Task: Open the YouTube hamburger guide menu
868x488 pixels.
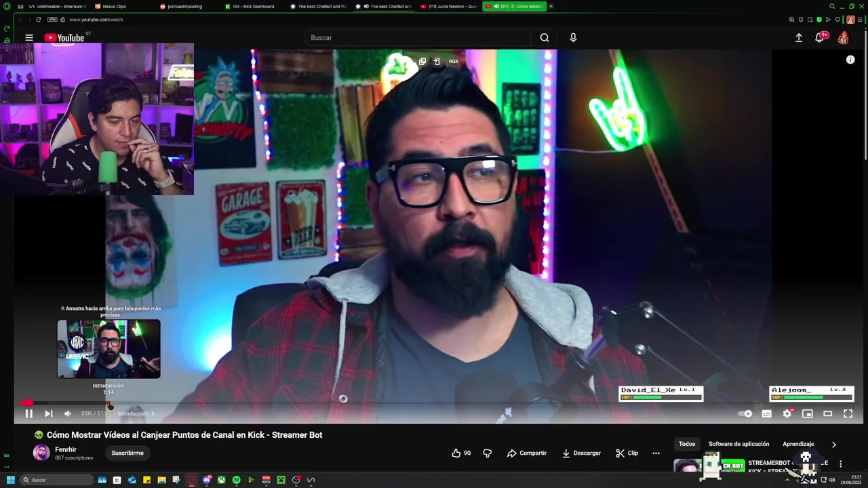Action: click(x=29, y=38)
